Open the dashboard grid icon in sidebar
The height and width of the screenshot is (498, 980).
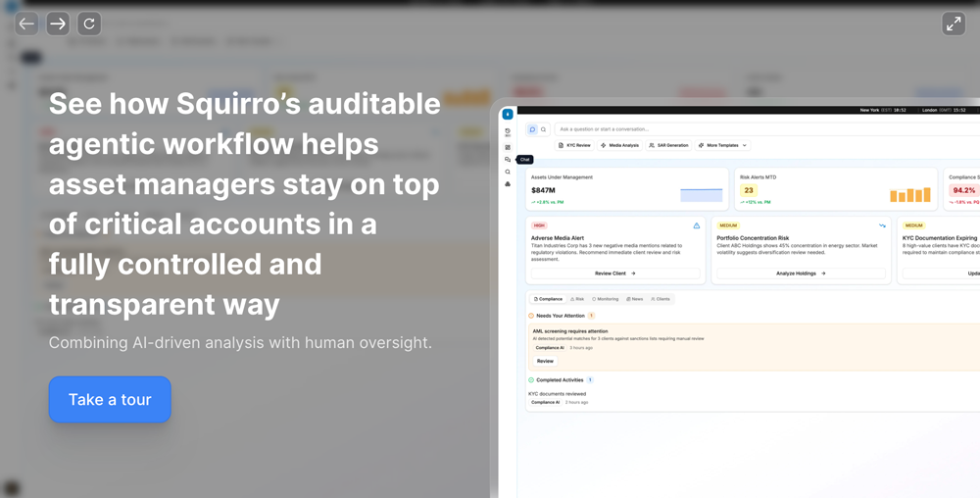tap(508, 147)
